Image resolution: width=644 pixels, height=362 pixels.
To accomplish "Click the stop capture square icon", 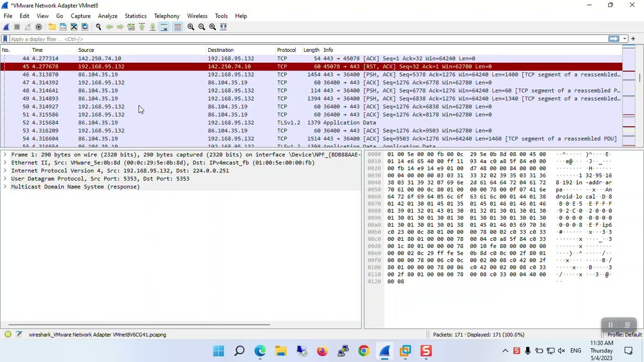I will (x=17, y=27).
